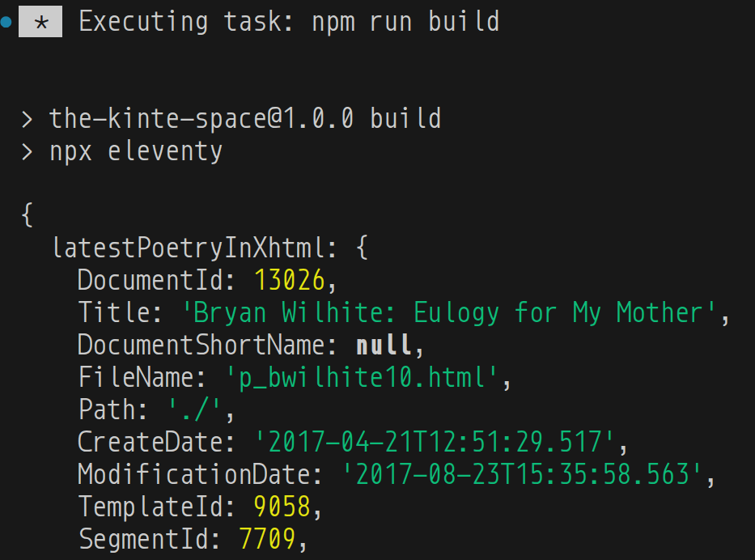Click the 'DocumentShortName:' key label
755x560 pixels.
pyautogui.click(x=207, y=346)
